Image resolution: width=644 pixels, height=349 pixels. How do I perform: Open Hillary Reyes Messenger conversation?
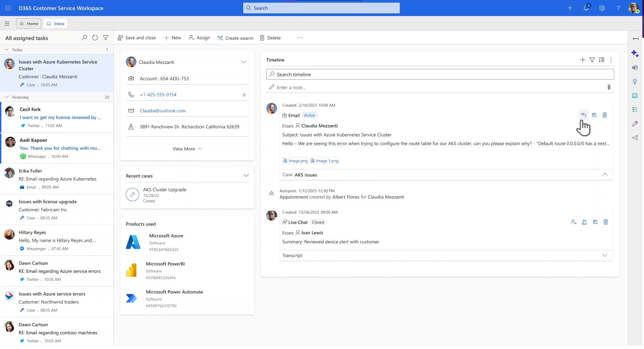click(x=57, y=240)
